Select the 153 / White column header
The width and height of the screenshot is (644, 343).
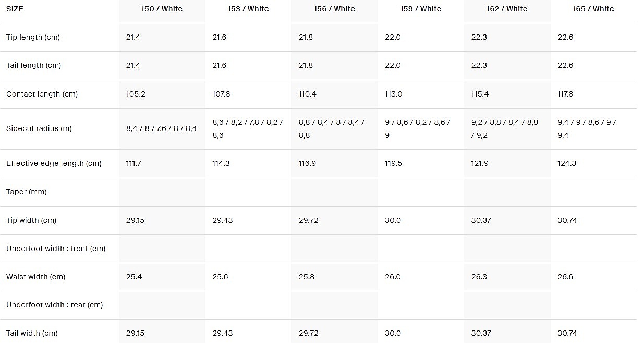248,9
